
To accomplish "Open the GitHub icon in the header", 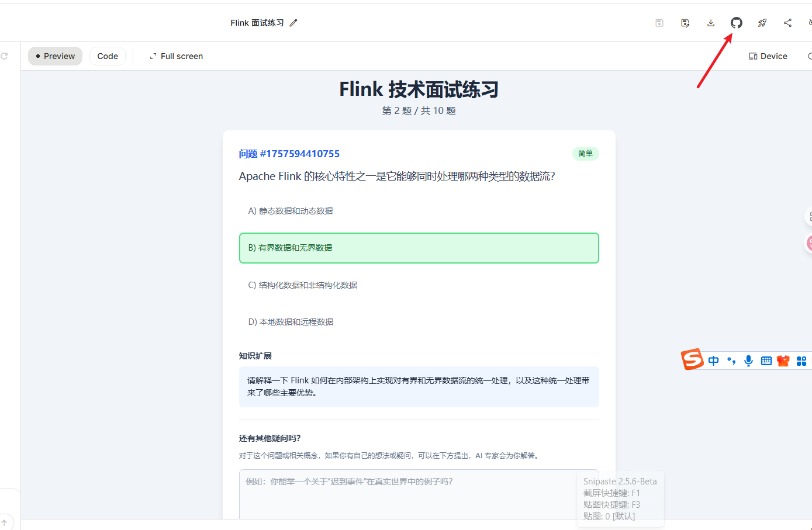I will (x=737, y=23).
